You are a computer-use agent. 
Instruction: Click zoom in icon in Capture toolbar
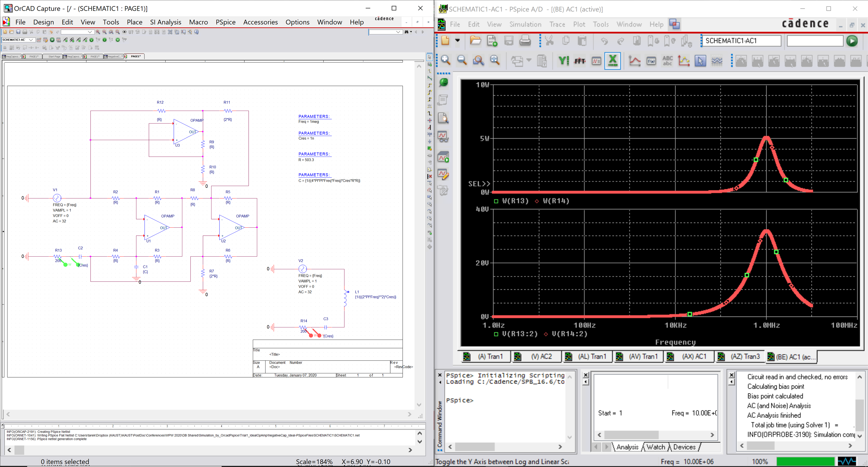pyautogui.click(x=98, y=32)
